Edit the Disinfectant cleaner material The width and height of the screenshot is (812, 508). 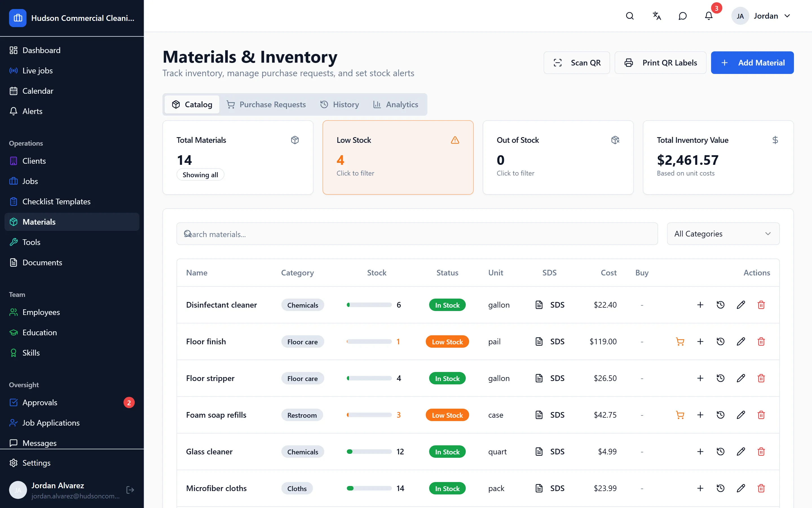pyautogui.click(x=741, y=305)
